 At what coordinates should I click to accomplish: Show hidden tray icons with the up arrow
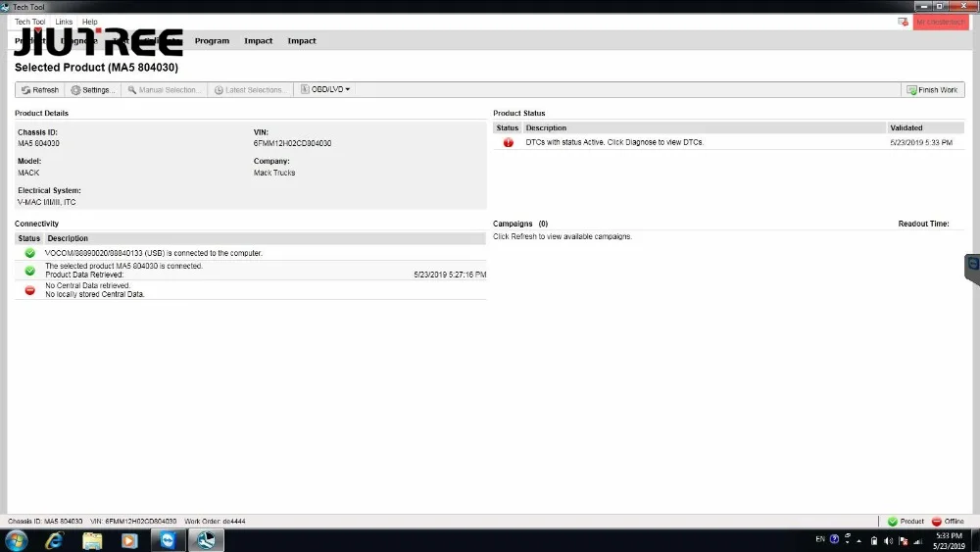click(859, 541)
